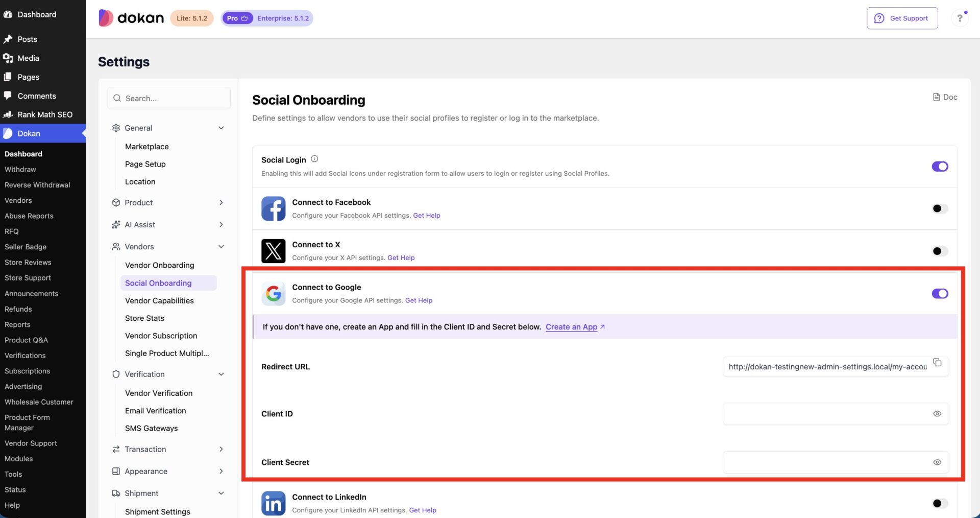
Task: Reveal Client Secret with eye icon
Action: (x=937, y=462)
